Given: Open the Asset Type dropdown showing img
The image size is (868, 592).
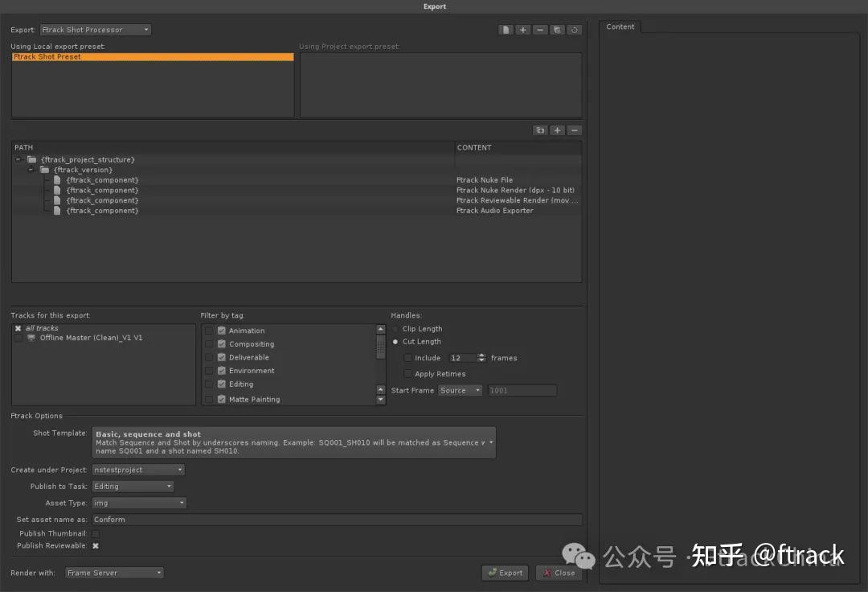Looking at the screenshot, I should [x=138, y=503].
